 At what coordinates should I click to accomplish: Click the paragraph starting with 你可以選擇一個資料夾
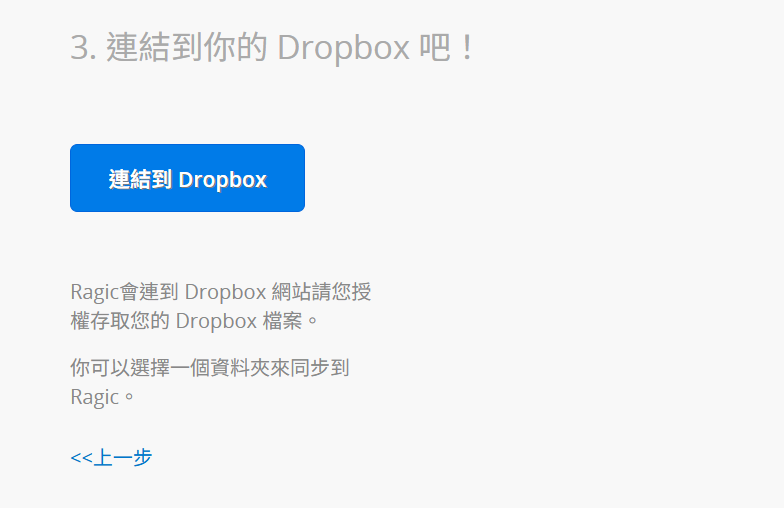210,382
